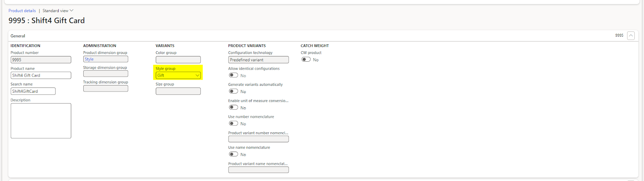
Task: Toggle CW product switch
Action: coord(306,60)
